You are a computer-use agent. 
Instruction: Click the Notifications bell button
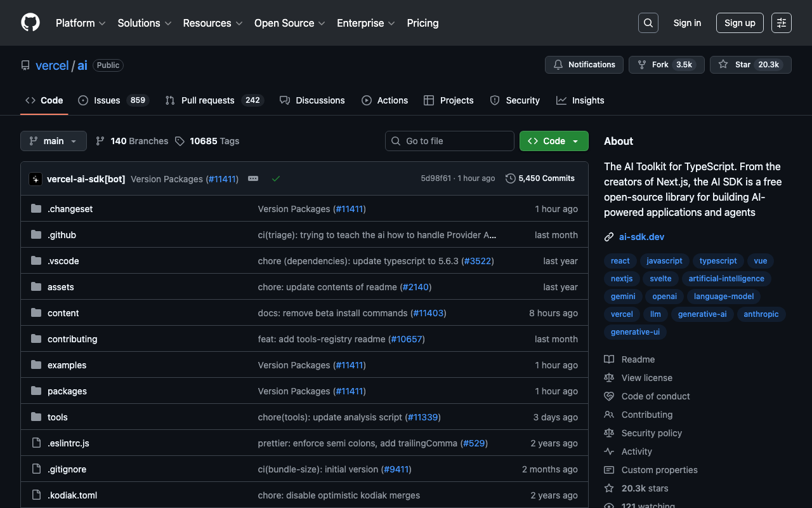(x=584, y=65)
